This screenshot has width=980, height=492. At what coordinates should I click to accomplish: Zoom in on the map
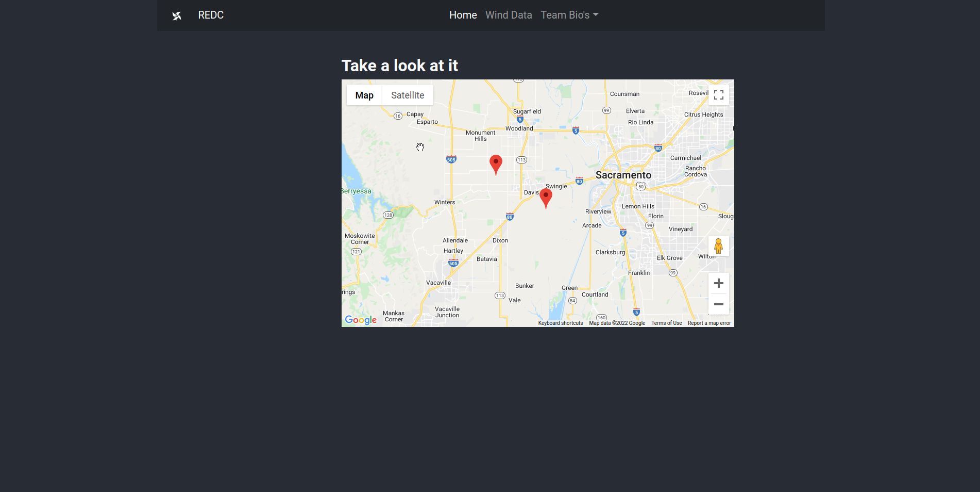coord(719,283)
